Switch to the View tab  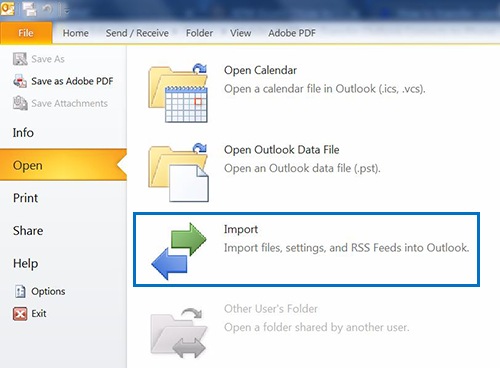(x=240, y=33)
